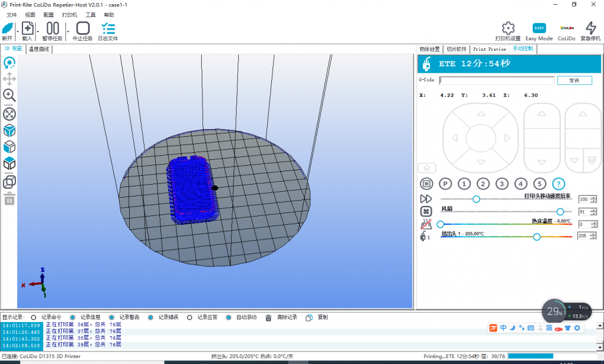Open the 打印机 menu

coord(70,15)
